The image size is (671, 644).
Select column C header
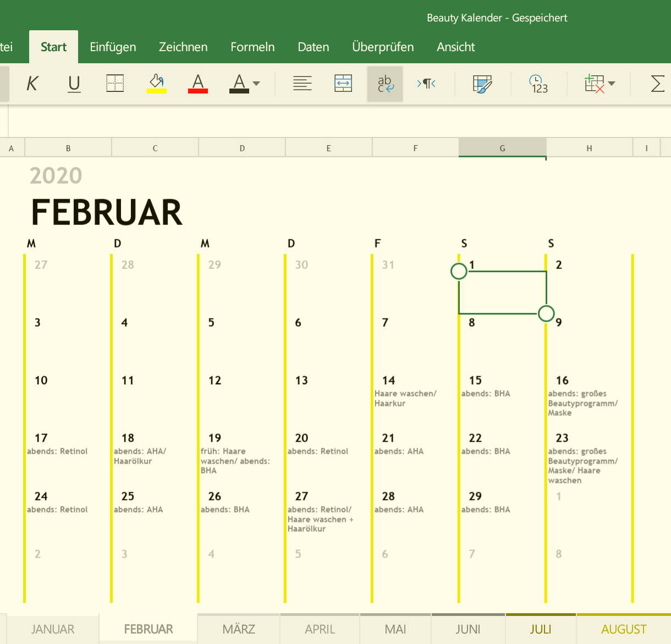(155, 148)
